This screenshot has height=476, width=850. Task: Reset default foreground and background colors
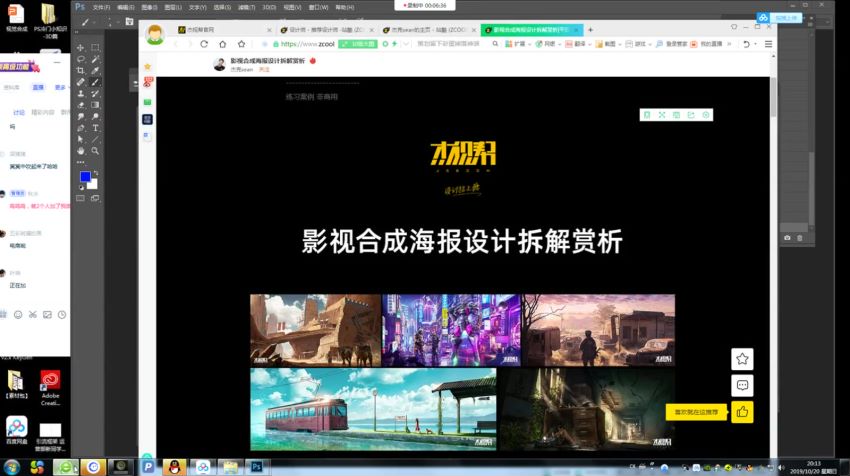tap(81, 188)
